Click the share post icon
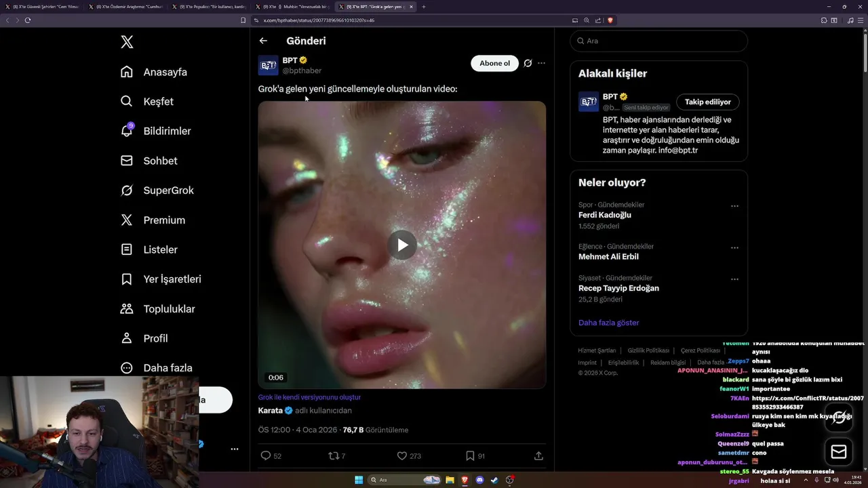The height and width of the screenshot is (488, 868). tap(538, 456)
